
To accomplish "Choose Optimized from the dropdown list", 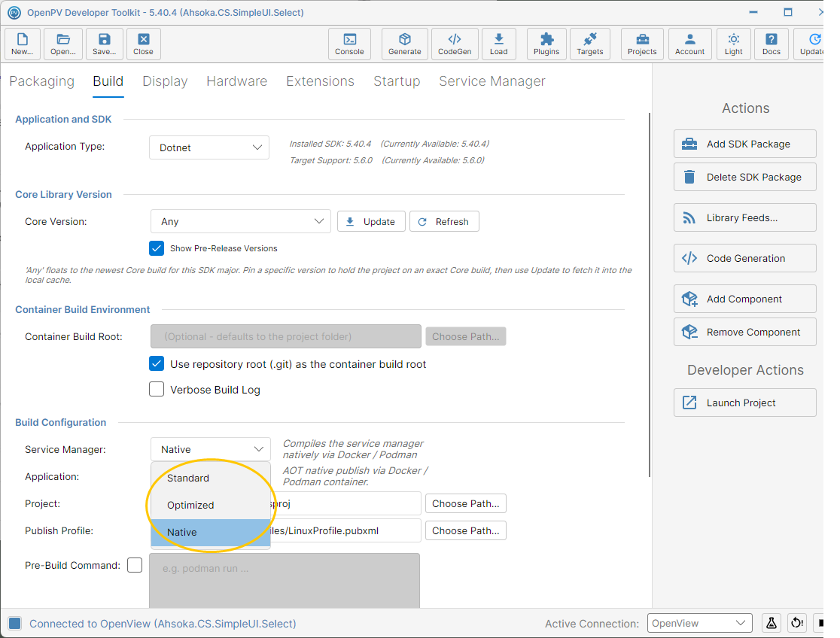I will (x=211, y=505).
